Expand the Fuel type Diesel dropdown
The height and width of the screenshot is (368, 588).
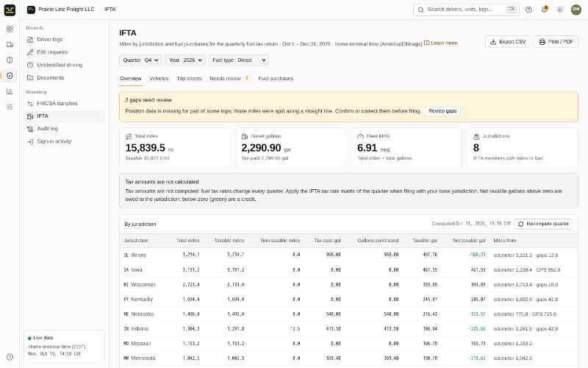point(239,60)
